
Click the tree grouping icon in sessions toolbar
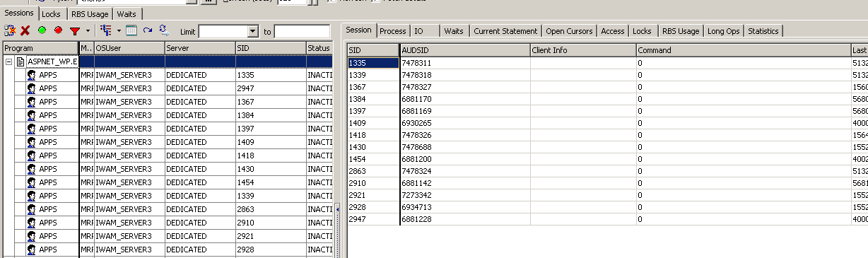coord(106,31)
